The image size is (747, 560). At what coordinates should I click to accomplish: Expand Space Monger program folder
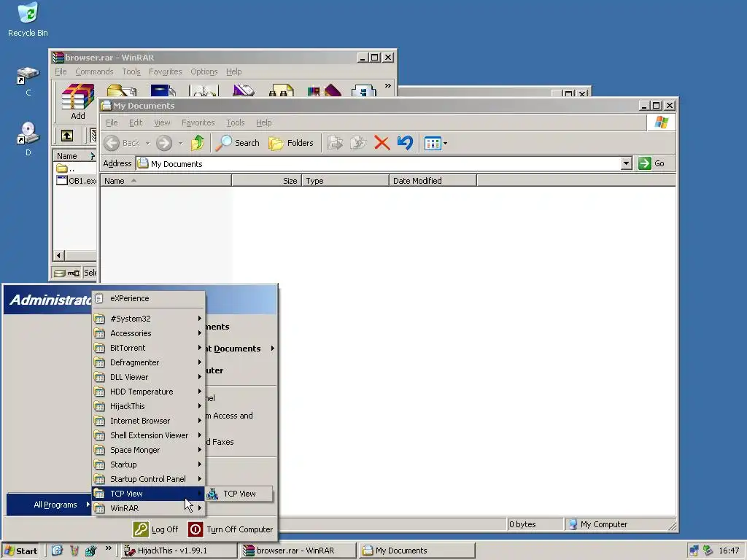[x=149, y=450]
